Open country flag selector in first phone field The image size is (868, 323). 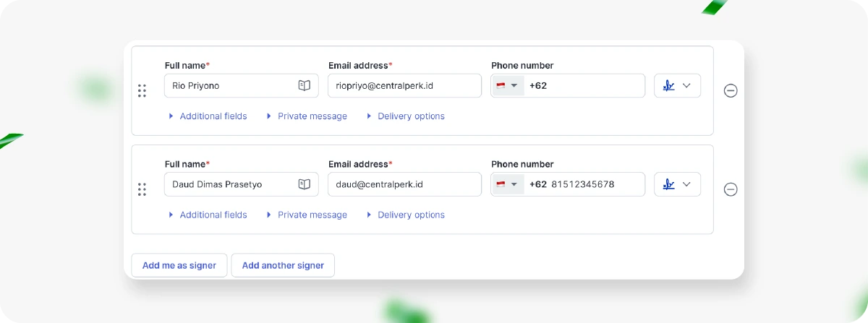point(508,85)
